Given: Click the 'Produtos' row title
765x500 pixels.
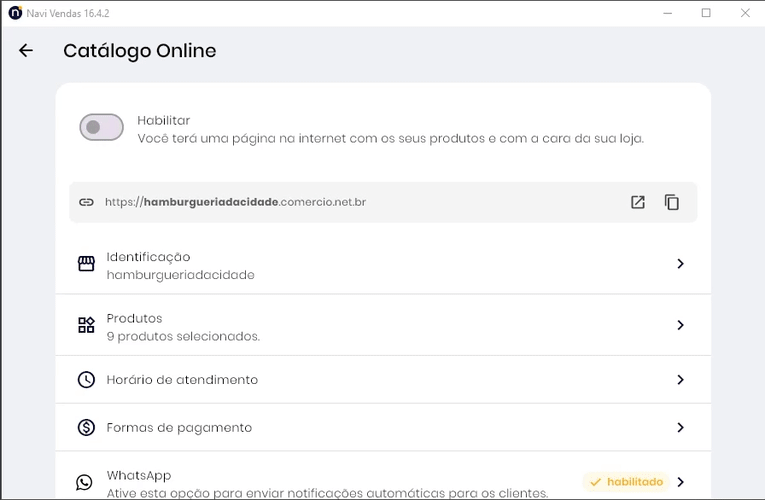Looking at the screenshot, I should click(134, 319).
